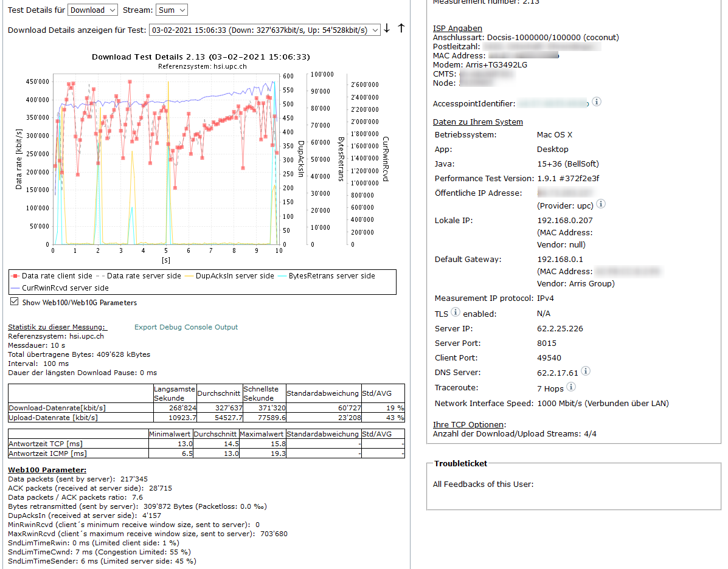
Task: Click Statistik zu dieser Messung heading
Action: [x=57, y=327]
